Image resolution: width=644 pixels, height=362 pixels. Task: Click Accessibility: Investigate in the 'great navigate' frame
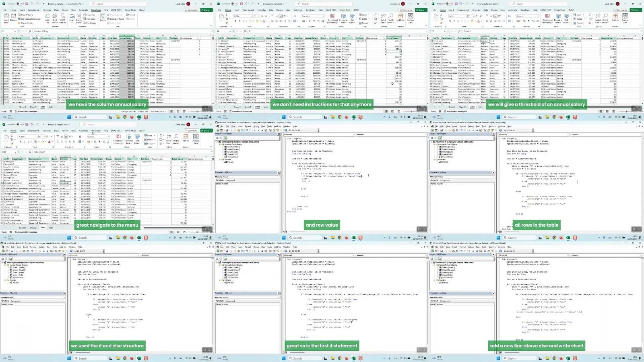tap(26, 232)
